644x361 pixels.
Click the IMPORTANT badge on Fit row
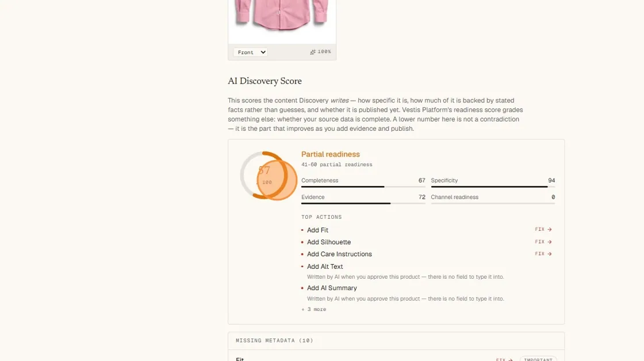pyautogui.click(x=538, y=359)
